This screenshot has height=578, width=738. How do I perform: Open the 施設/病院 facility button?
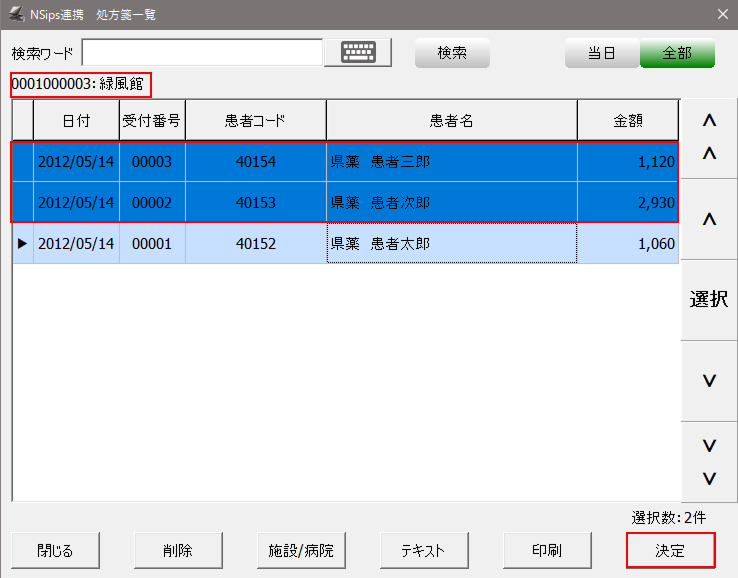pyautogui.click(x=301, y=550)
